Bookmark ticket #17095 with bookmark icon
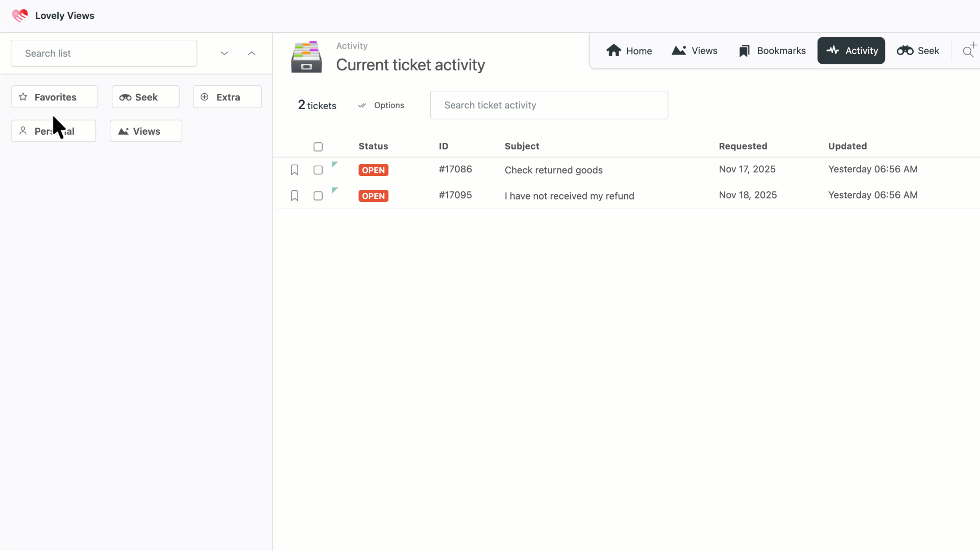This screenshot has height=551, width=980. coord(295,196)
